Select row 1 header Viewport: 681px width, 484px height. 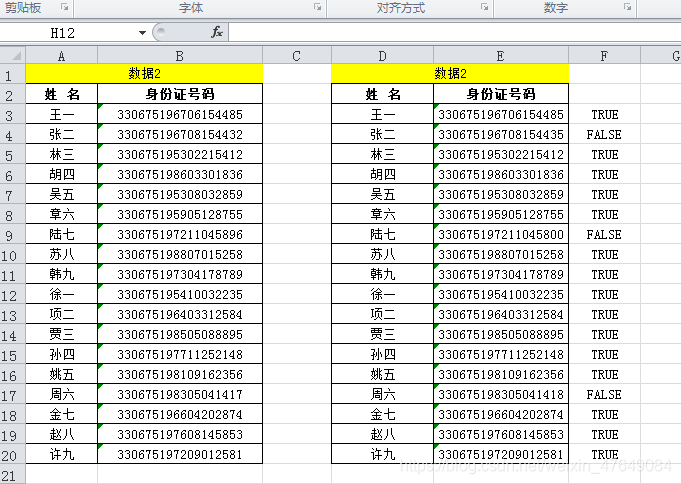point(13,74)
